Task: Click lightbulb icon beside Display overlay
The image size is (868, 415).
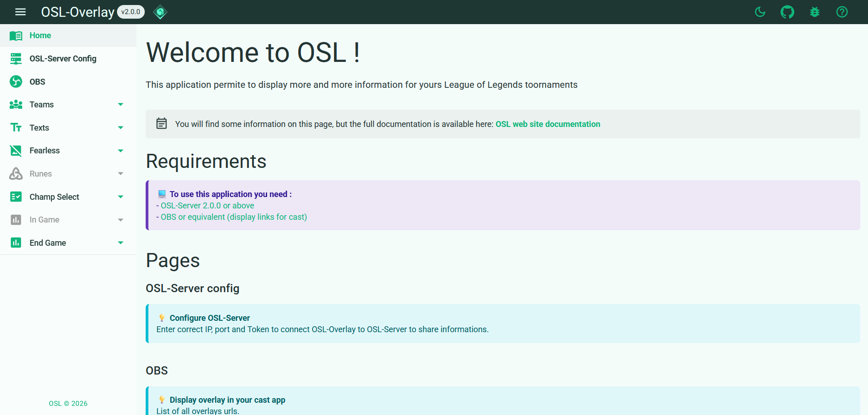Action: tap(162, 400)
